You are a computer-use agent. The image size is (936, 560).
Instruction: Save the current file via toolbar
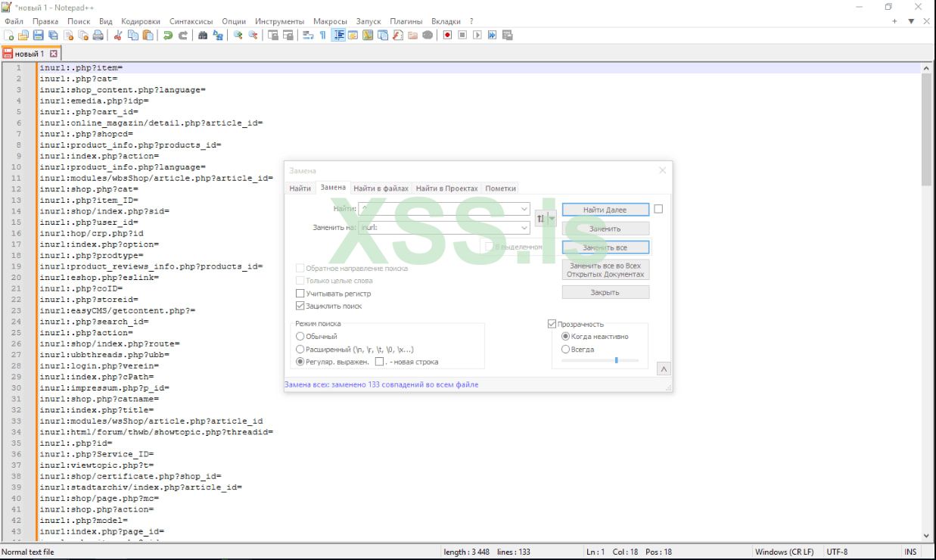pos(39,35)
